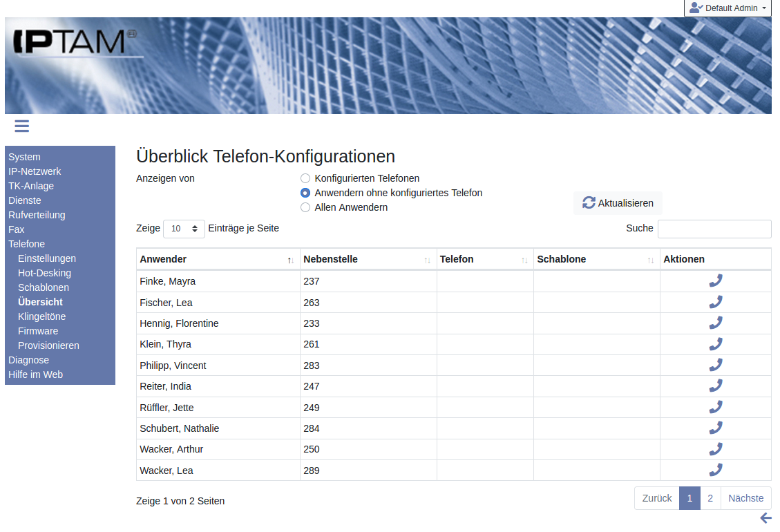Image resolution: width=780 pixels, height=532 pixels.
Task: Jump to page 2 of results
Action: [710, 498]
